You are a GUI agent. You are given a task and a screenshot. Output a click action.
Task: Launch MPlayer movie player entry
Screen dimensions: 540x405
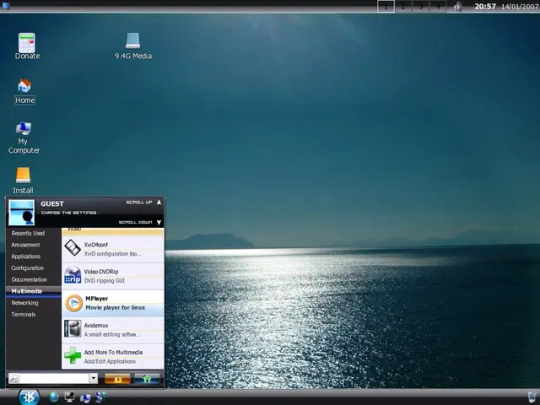click(x=113, y=303)
